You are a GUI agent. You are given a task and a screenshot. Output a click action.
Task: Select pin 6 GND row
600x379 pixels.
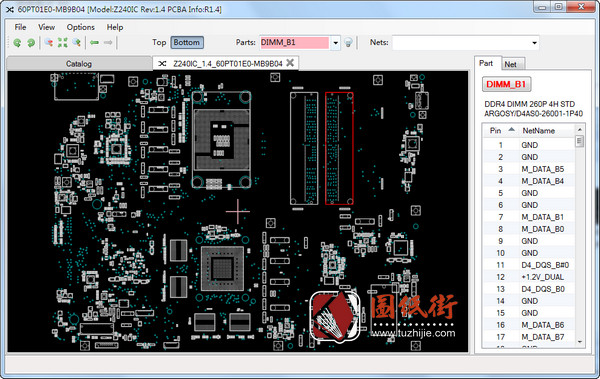[528, 205]
